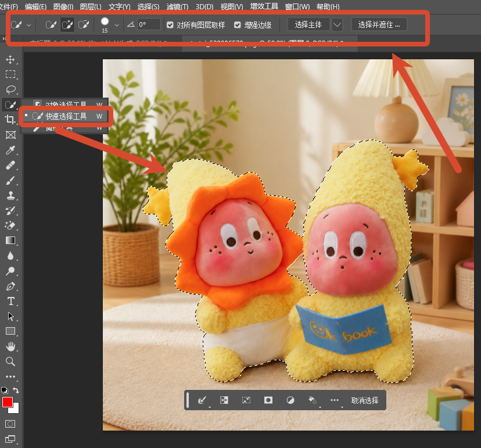Image resolution: width=481 pixels, height=448 pixels.
Task: Open the 3D(D) menu
Action: point(204,6)
